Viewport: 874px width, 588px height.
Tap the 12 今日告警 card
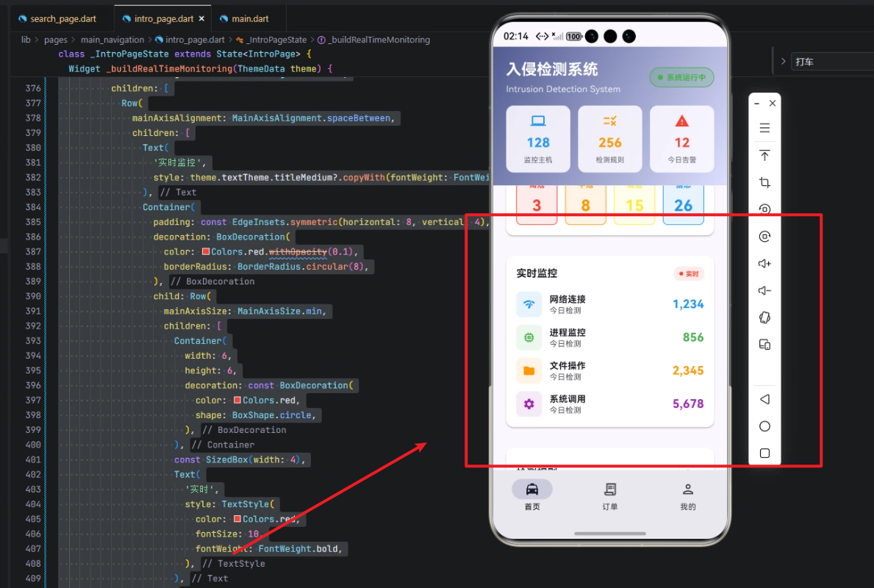(x=681, y=139)
